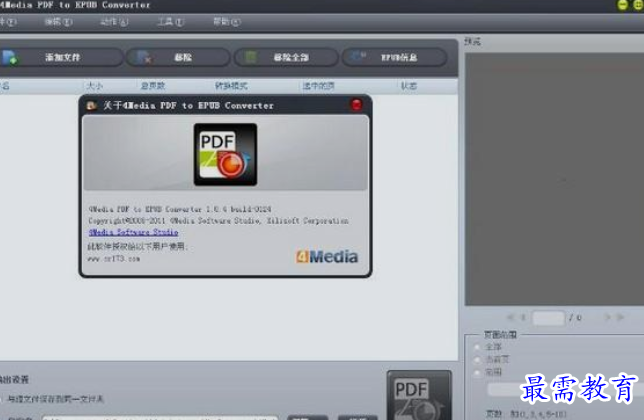Click the main window 4Media PDF to EPUB Converter title
644x420 pixels.
[x=75, y=5]
